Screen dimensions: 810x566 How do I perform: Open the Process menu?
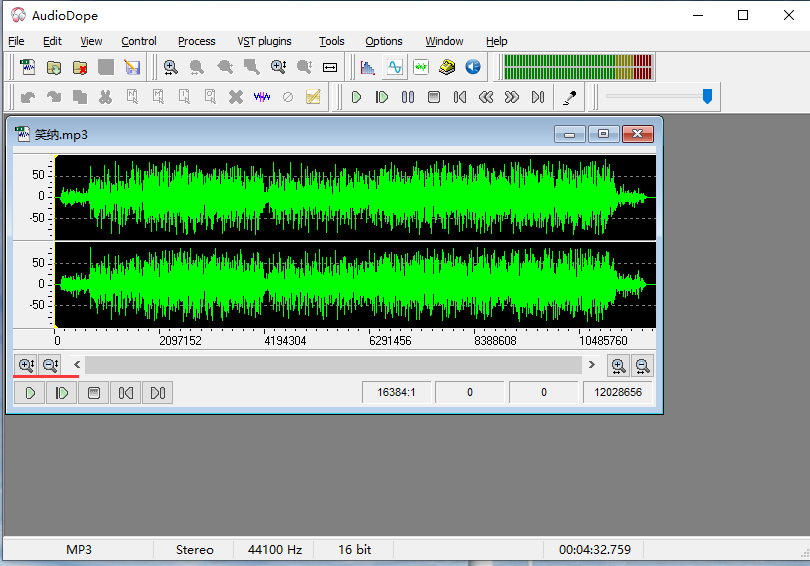[x=196, y=41]
